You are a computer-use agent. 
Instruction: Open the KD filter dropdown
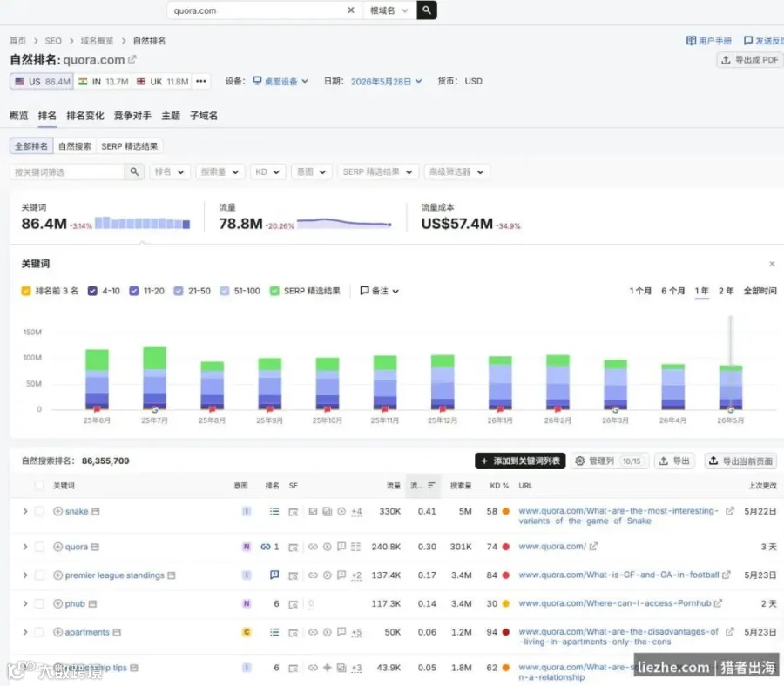[x=267, y=171]
